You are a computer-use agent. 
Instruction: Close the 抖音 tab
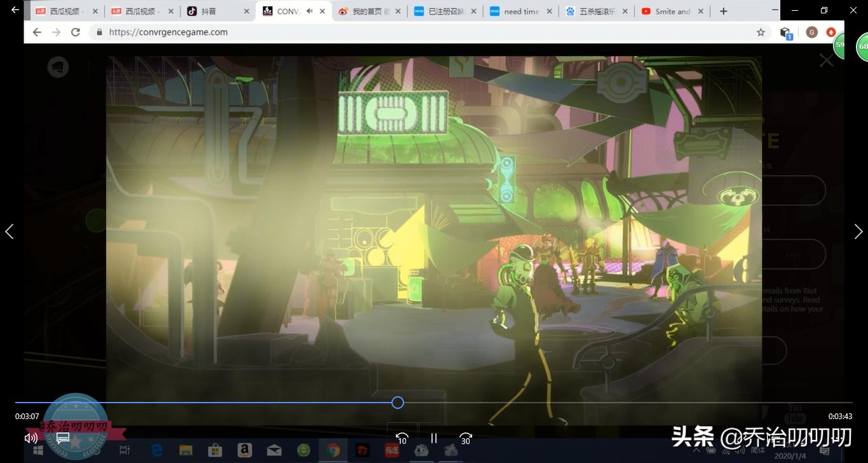click(x=247, y=11)
